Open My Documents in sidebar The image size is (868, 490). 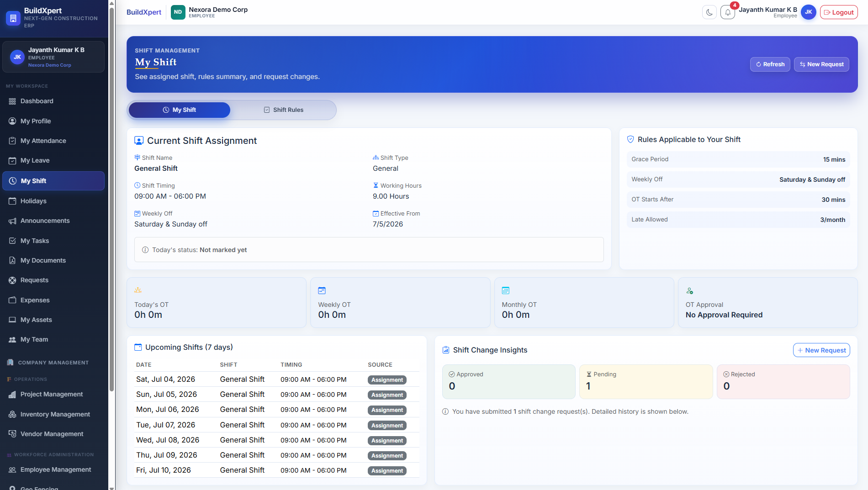[x=53, y=260]
